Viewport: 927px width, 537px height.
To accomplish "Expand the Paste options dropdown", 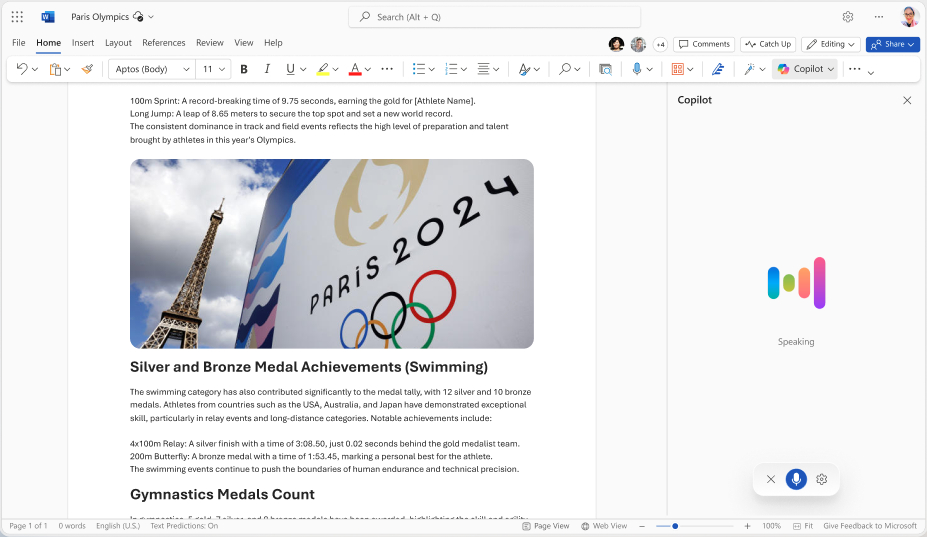I will pyautogui.click(x=67, y=69).
